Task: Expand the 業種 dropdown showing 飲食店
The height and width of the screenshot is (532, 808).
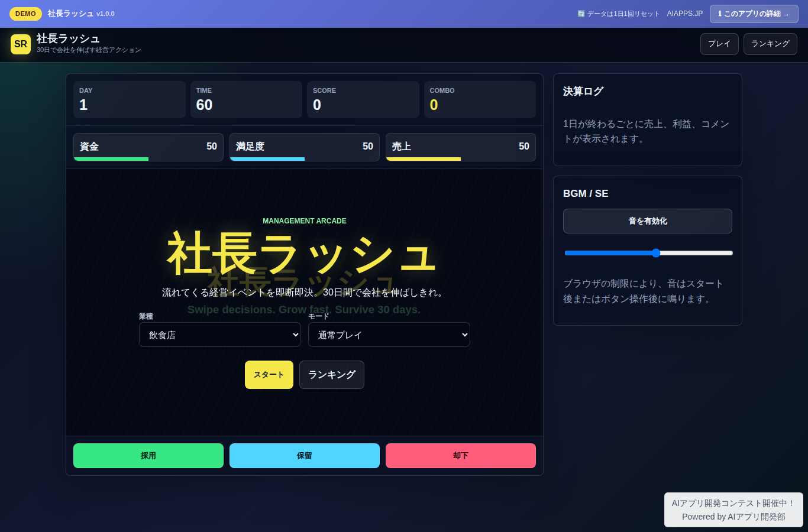Action: [220, 335]
